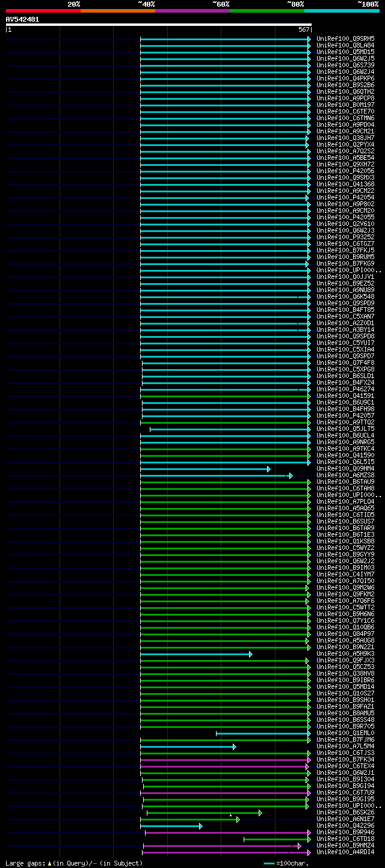Click the purple ~60% identity legend segment
The height and width of the screenshot is (868, 385).
[192, 11]
